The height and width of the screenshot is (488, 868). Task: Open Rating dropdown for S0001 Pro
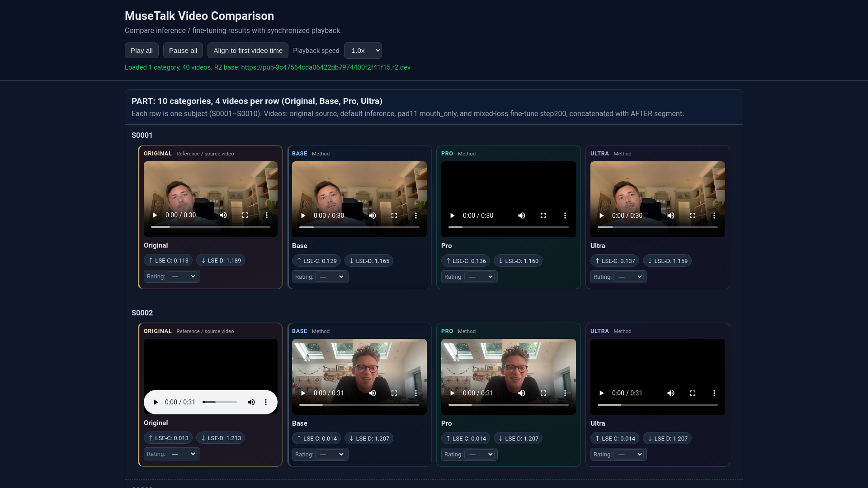tap(481, 277)
